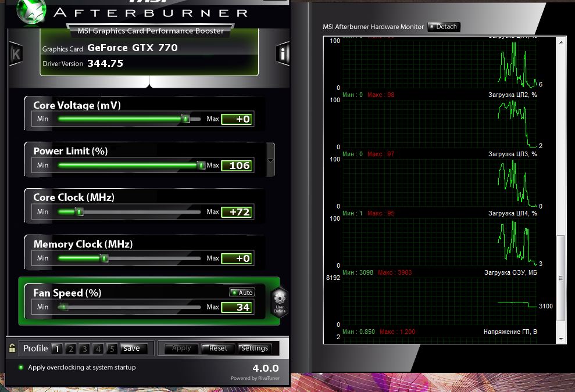The height and width of the screenshot is (392, 575).
Task: Click the Загрузка ЦП4, % graph label
Action: click(513, 214)
